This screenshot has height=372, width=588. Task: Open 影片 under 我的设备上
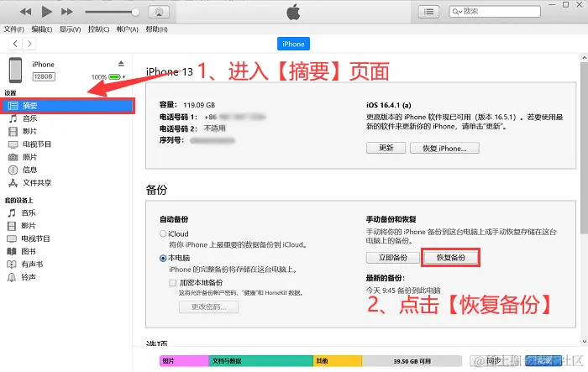[x=29, y=226]
